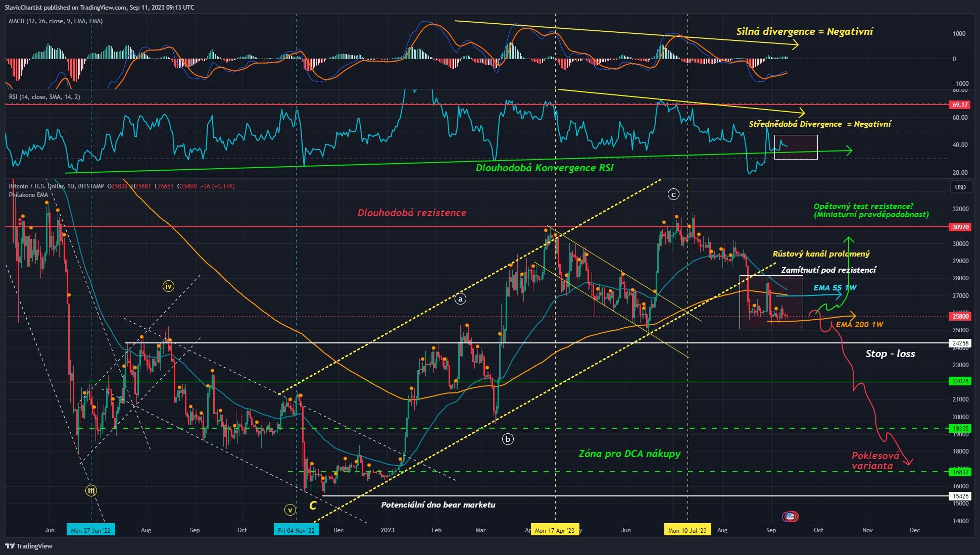Click the 'Nov' label on time axis
Image resolution: width=980 pixels, height=555 pixels.
tap(867, 530)
